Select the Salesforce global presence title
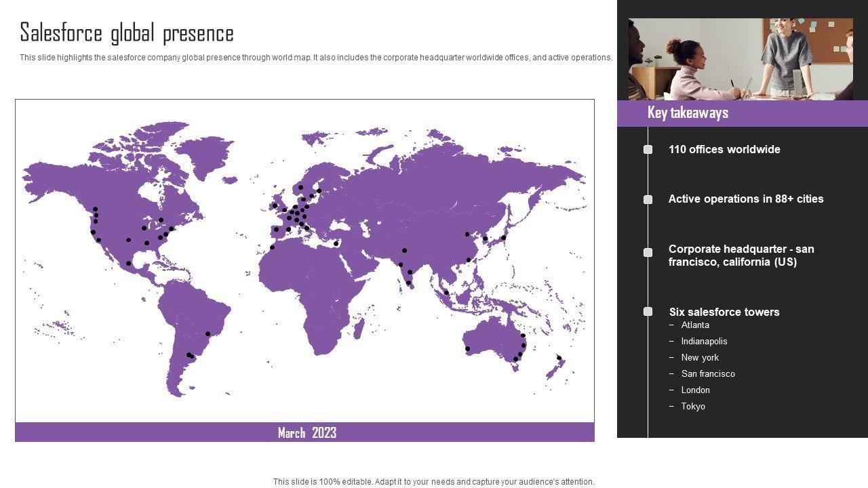The height and width of the screenshot is (488, 868). (x=127, y=33)
